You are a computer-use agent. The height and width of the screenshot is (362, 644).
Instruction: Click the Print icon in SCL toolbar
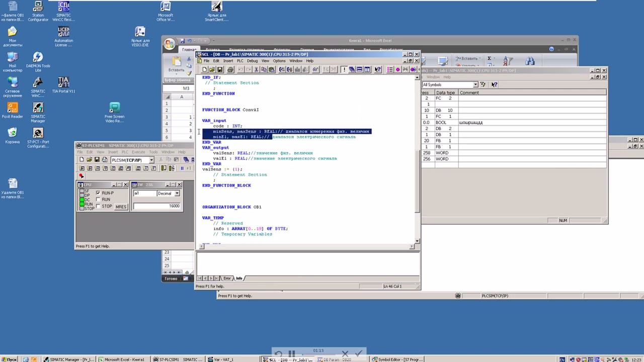tap(230, 69)
